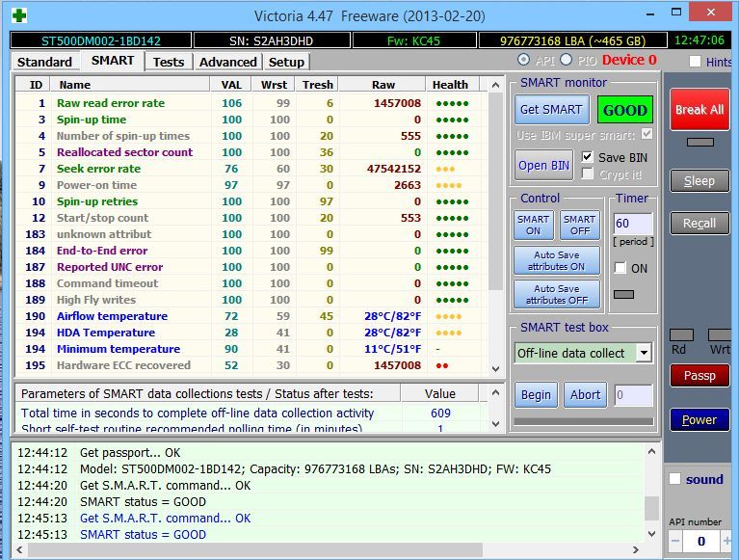Open the Off-line data collect dropdown
739x560 pixels.
coord(644,353)
